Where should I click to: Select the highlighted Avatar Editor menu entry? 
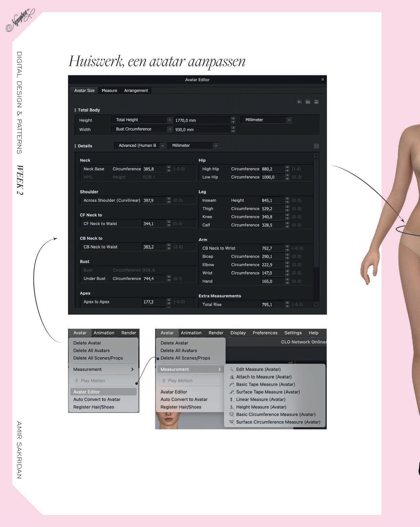coord(103,392)
